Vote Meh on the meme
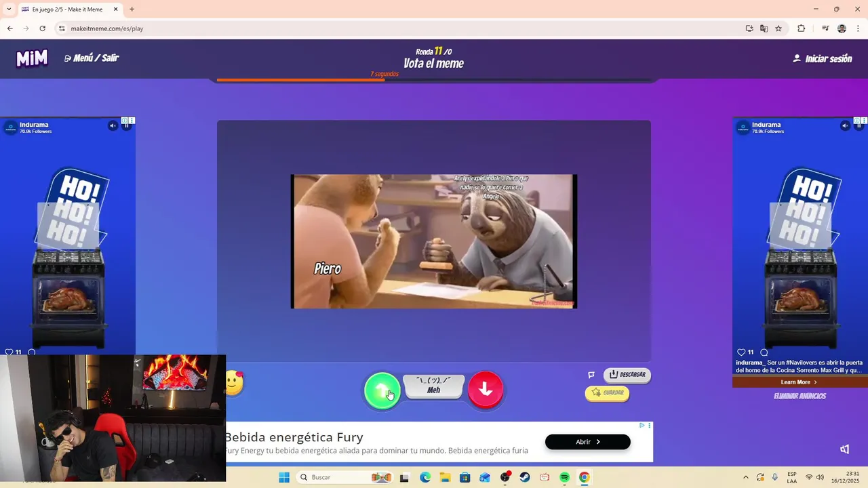Viewport: 868px width, 488px height. click(434, 386)
